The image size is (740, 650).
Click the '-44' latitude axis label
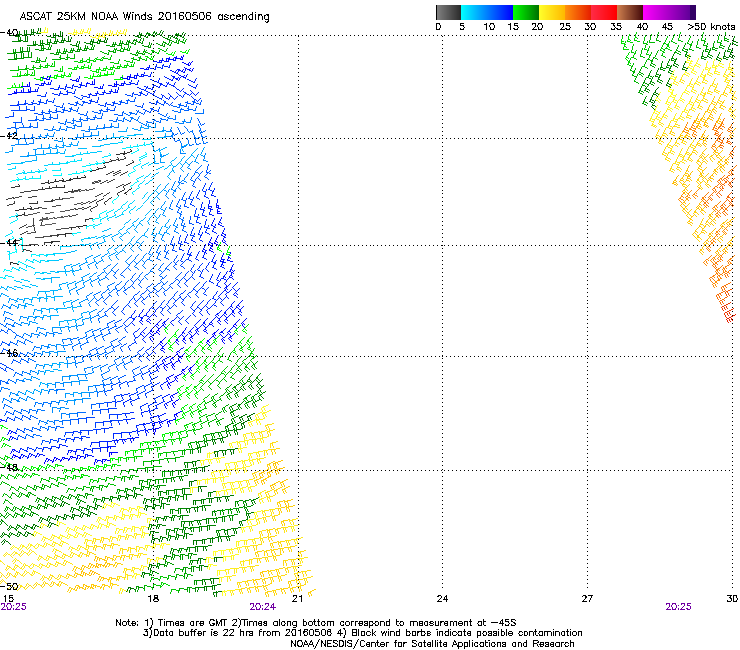pos(9,243)
